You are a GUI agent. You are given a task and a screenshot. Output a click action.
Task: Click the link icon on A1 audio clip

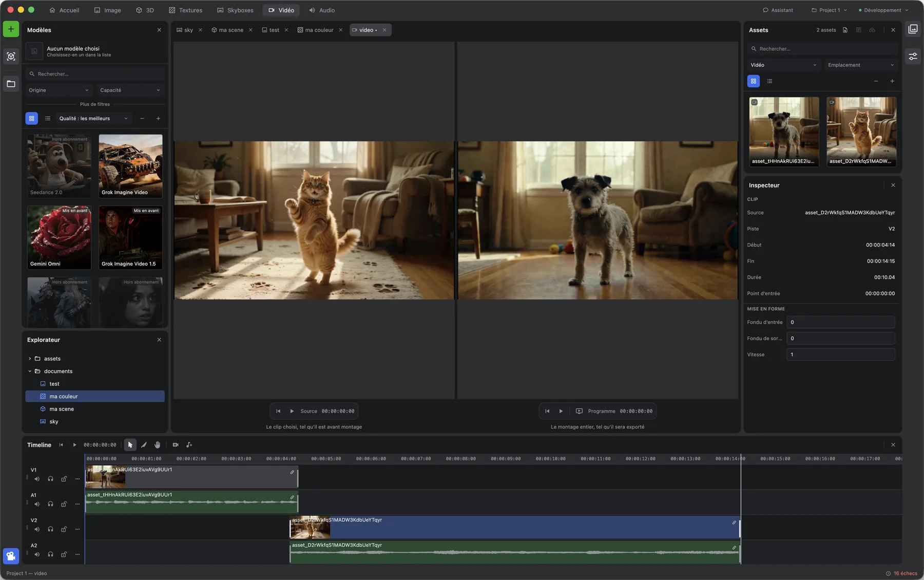tap(292, 497)
